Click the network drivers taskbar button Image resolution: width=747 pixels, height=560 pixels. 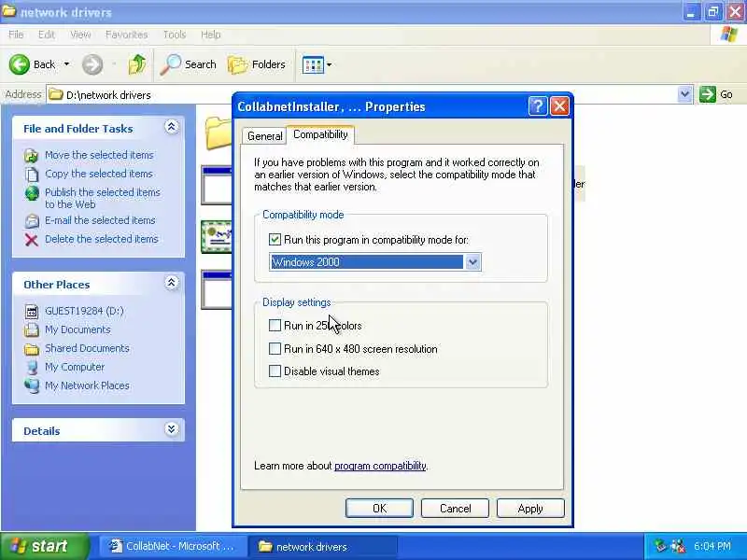pos(322,546)
